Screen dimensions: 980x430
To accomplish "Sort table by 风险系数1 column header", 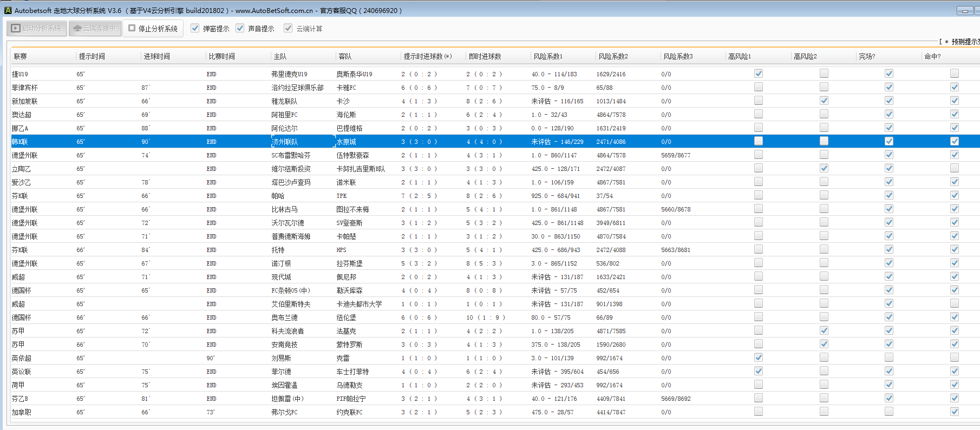I will click(x=547, y=56).
